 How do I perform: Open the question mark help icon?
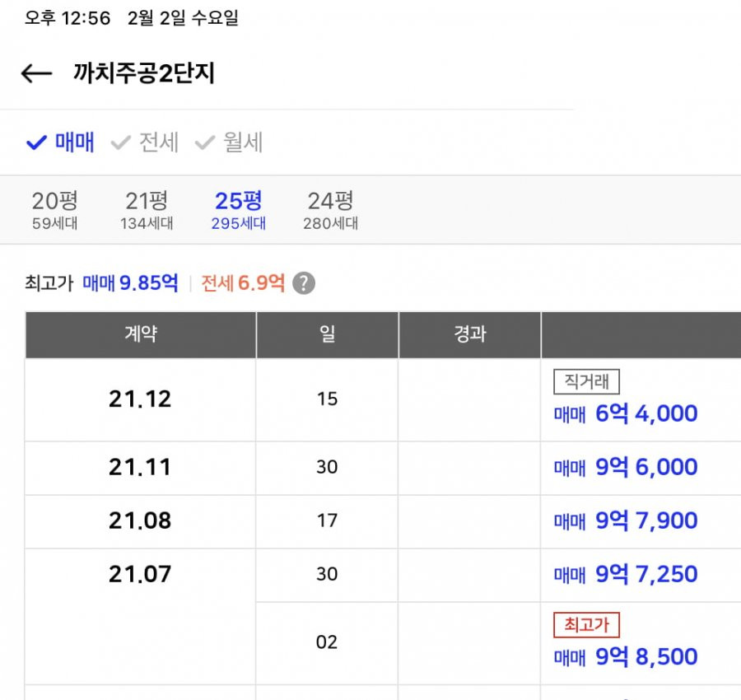click(x=304, y=283)
